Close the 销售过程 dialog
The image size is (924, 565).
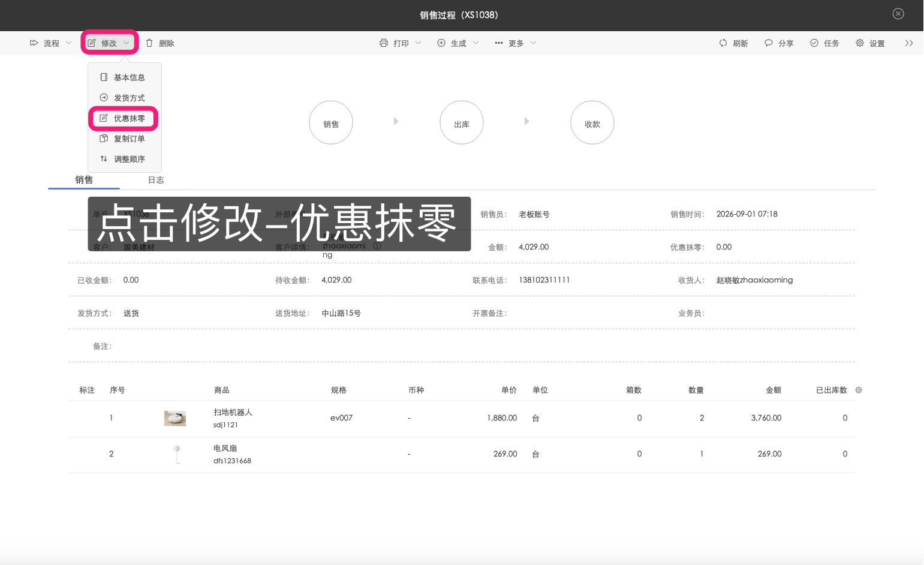tap(898, 14)
